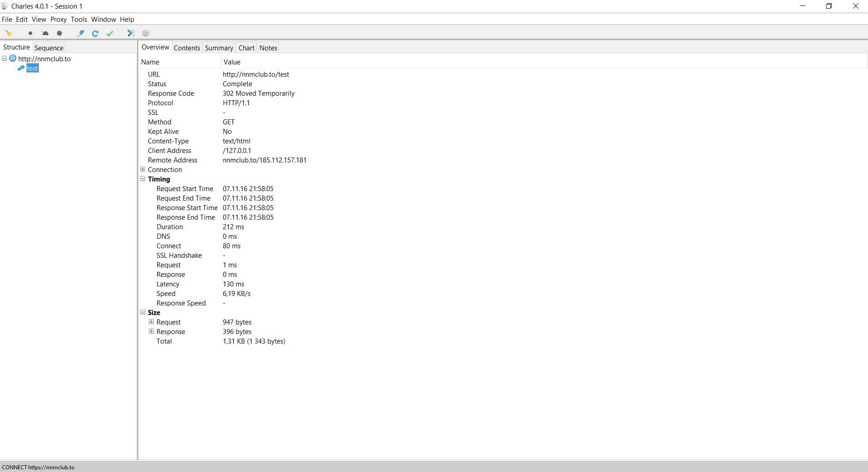Collapse the Size section
The image size is (868, 472).
[143, 312]
